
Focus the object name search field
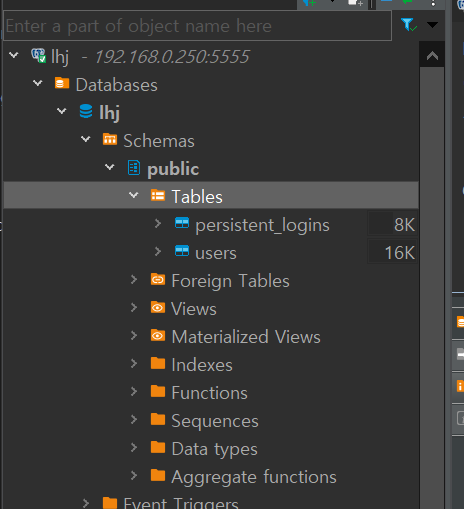197,26
